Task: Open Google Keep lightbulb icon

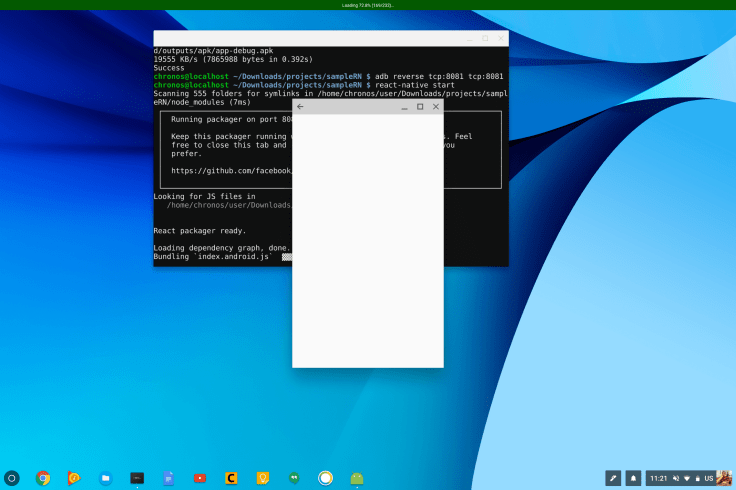Action: coord(263,478)
